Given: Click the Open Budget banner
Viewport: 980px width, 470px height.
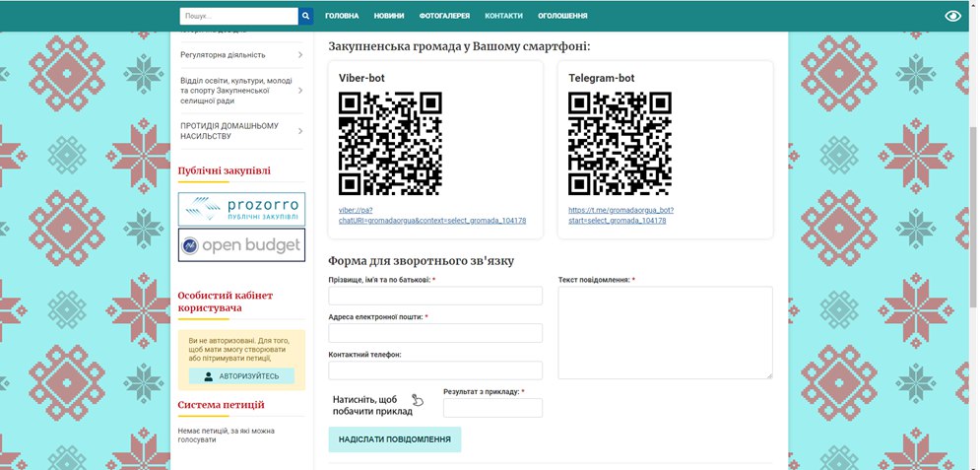Looking at the screenshot, I should coord(242,245).
